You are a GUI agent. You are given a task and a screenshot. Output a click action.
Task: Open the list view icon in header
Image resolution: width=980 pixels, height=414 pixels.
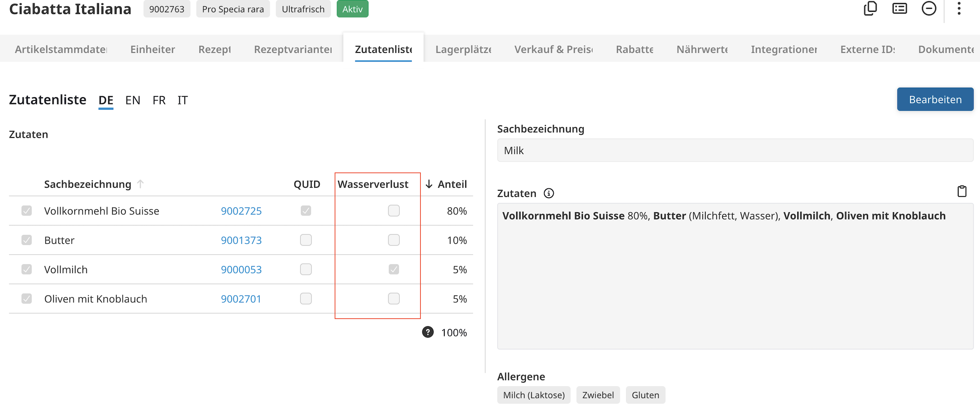[x=899, y=8]
